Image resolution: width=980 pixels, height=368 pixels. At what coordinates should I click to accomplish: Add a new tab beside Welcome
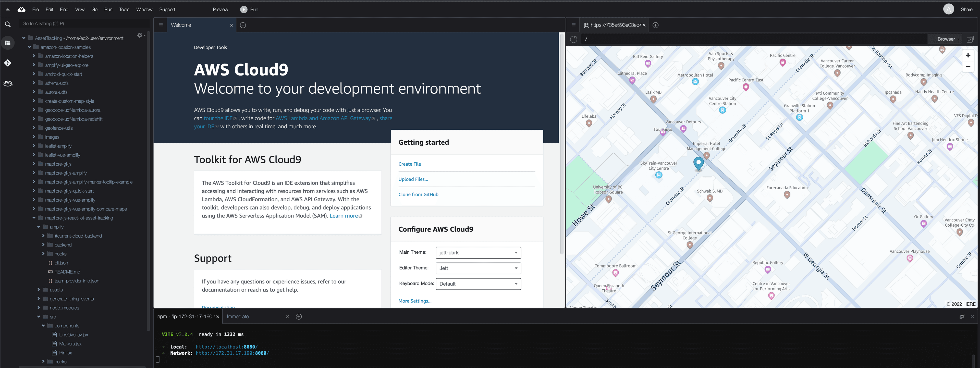(x=243, y=25)
